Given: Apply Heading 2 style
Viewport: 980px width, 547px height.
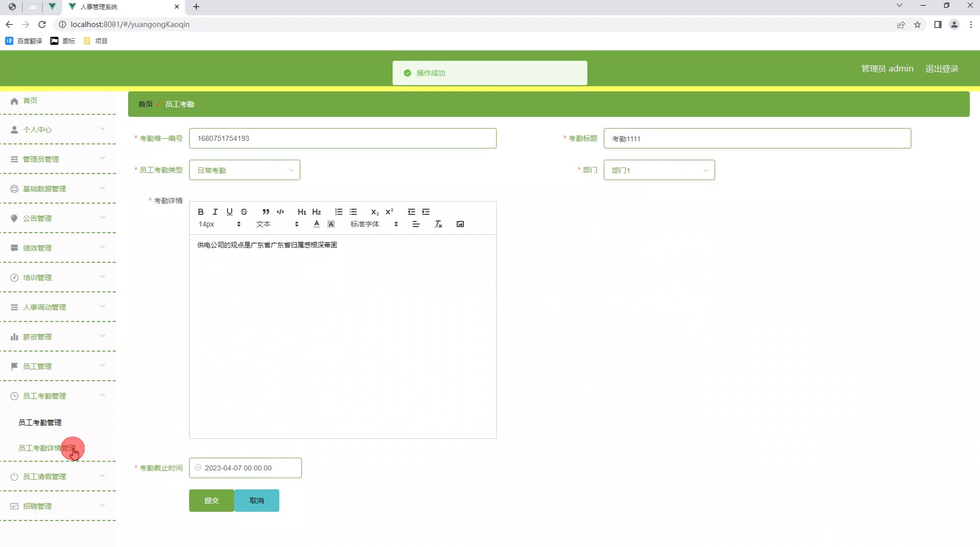Looking at the screenshot, I should [x=316, y=212].
